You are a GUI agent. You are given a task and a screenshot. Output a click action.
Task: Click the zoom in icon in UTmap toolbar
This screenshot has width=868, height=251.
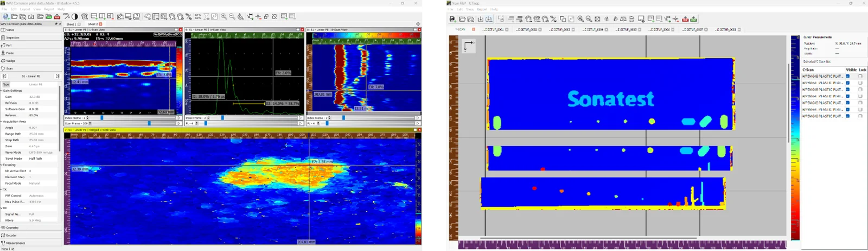click(580, 19)
